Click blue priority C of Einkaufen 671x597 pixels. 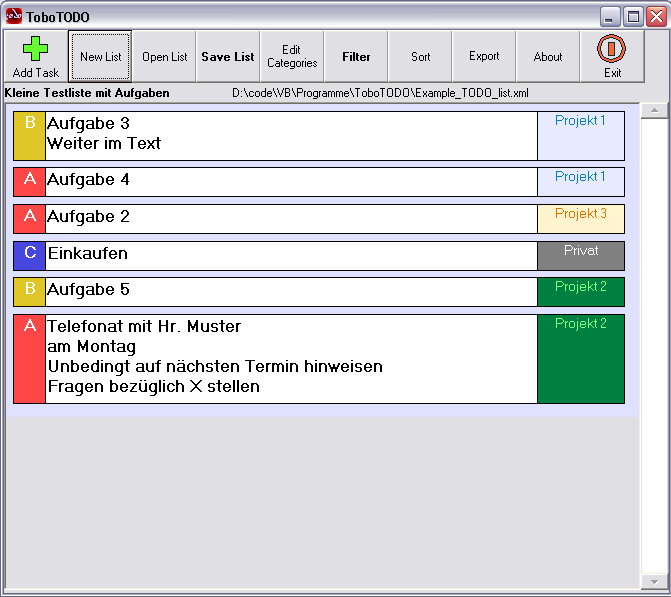pyautogui.click(x=29, y=255)
